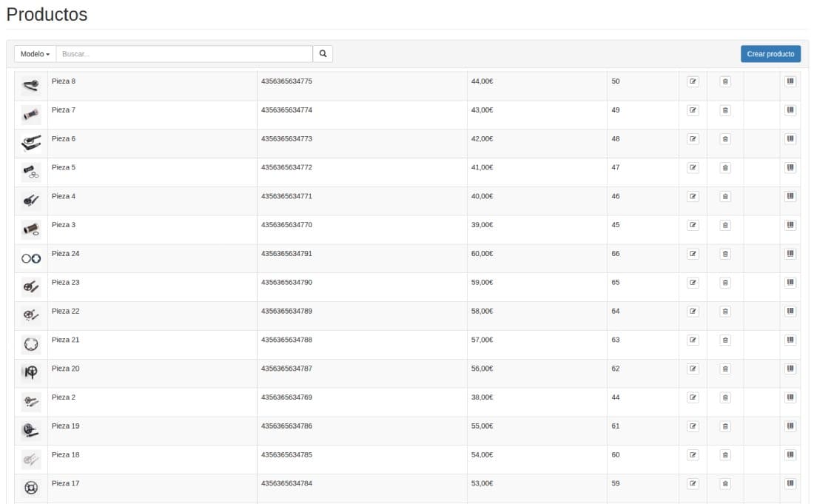Click the Pieza 5 product thumbnail
Viewport: 814px width, 504px height.
tap(30, 172)
